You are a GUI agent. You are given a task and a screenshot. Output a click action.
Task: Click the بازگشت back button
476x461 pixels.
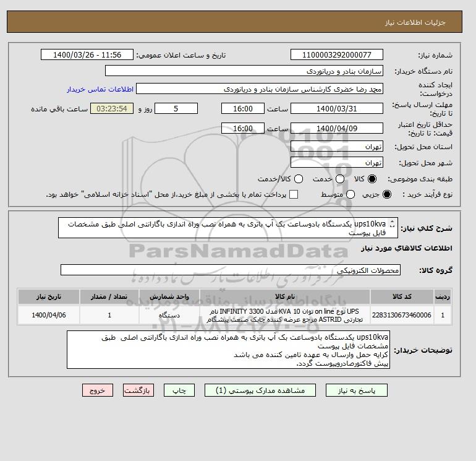138,390
